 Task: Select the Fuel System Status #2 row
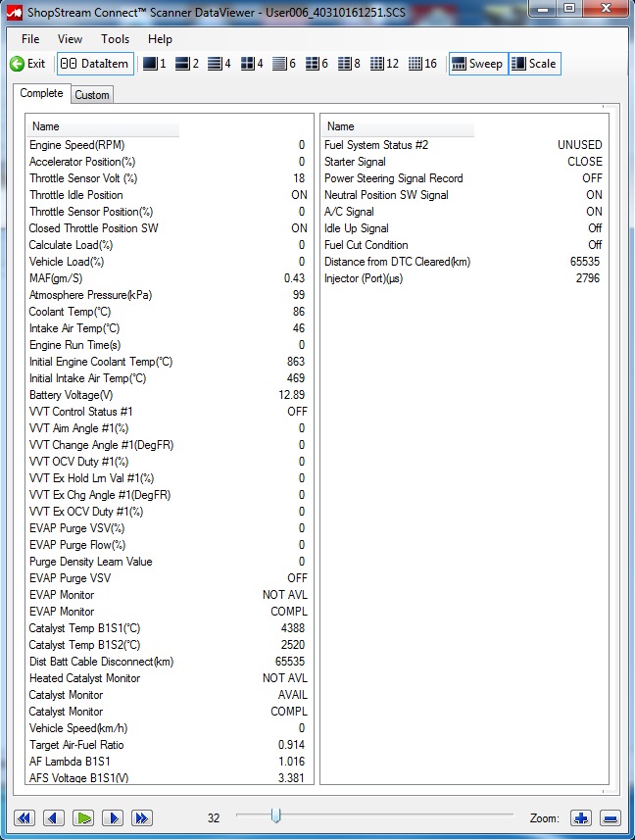click(464, 145)
